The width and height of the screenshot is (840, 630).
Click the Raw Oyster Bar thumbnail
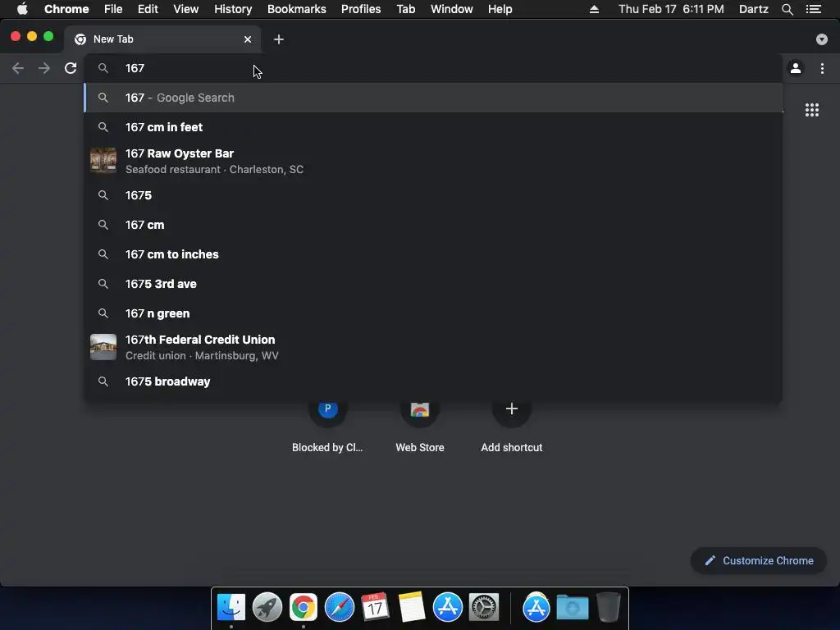[x=103, y=161]
